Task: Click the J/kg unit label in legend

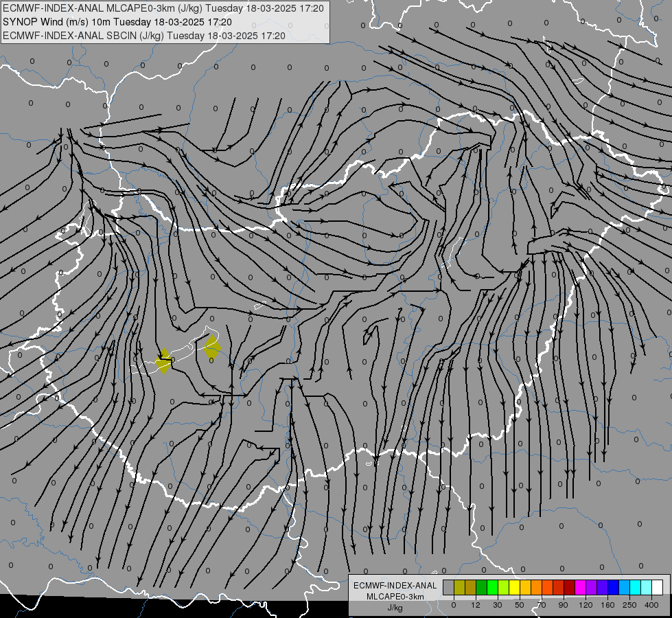Action: tap(395, 608)
